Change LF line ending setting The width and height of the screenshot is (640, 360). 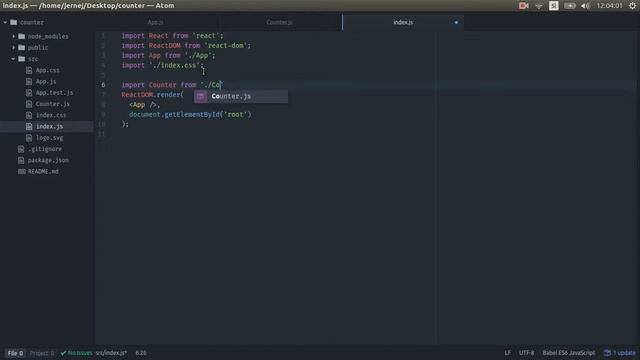[x=507, y=353]
